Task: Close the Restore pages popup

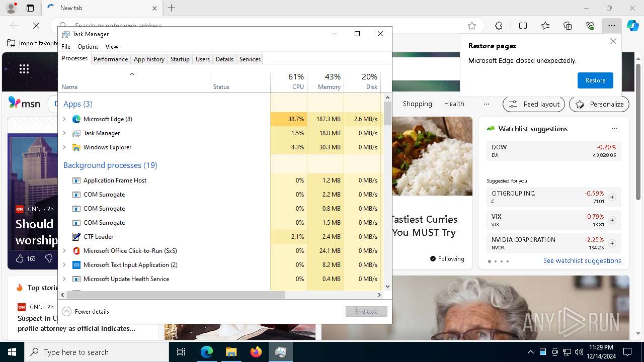Action: [613, 41]
